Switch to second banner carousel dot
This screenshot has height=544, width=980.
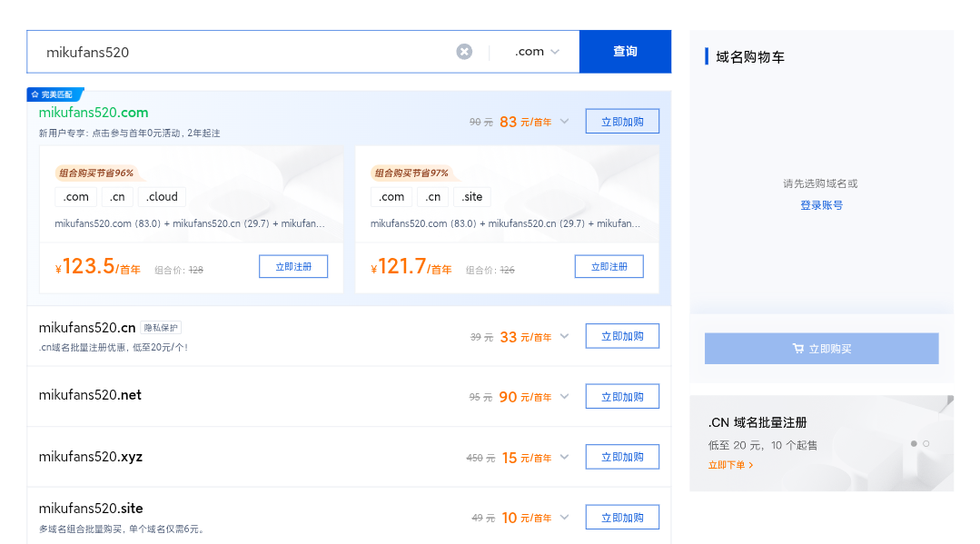point(926,443)
